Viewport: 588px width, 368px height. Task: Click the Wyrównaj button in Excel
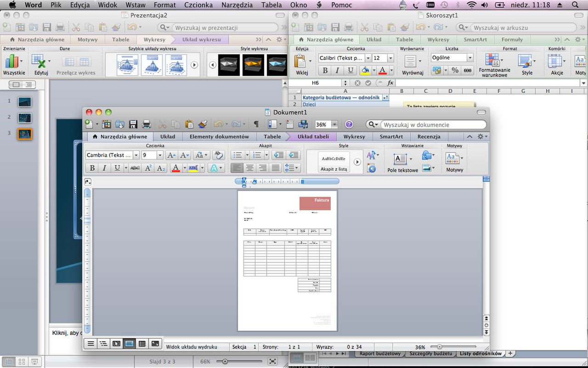coord(413,64)
